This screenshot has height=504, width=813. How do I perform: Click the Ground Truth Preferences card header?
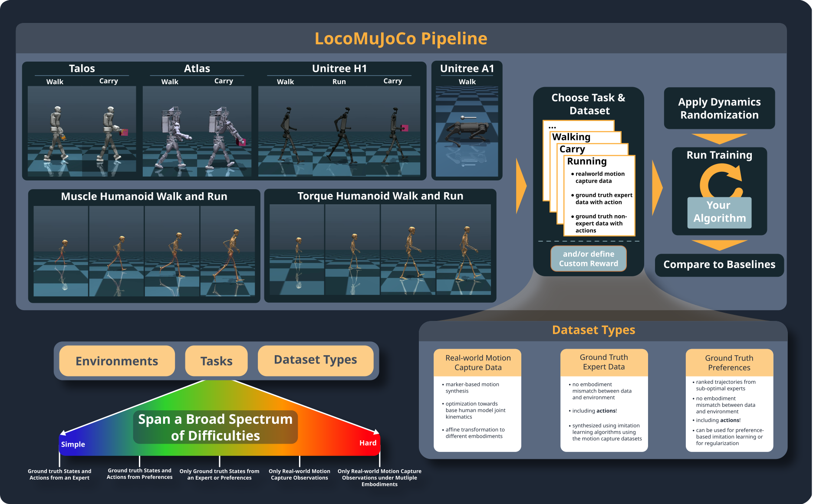tap(729, 363)
